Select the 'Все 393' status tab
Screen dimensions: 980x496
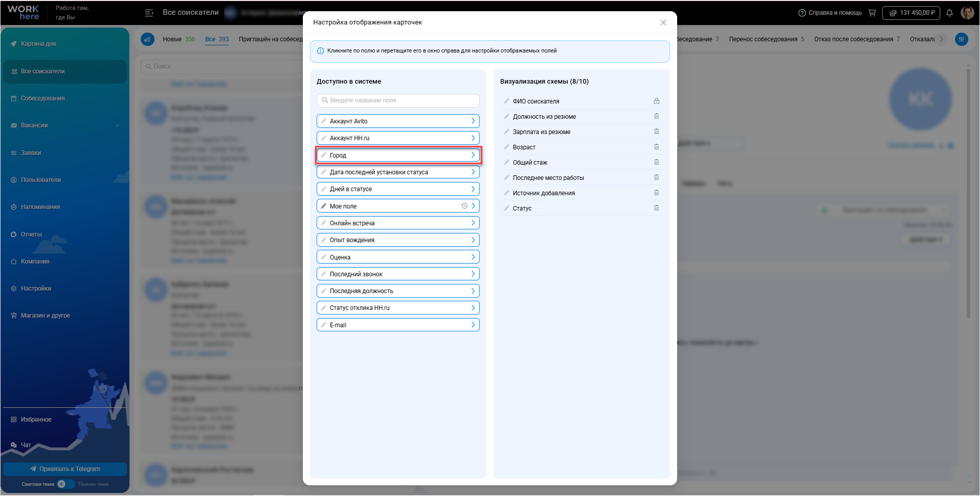(217, 39)
